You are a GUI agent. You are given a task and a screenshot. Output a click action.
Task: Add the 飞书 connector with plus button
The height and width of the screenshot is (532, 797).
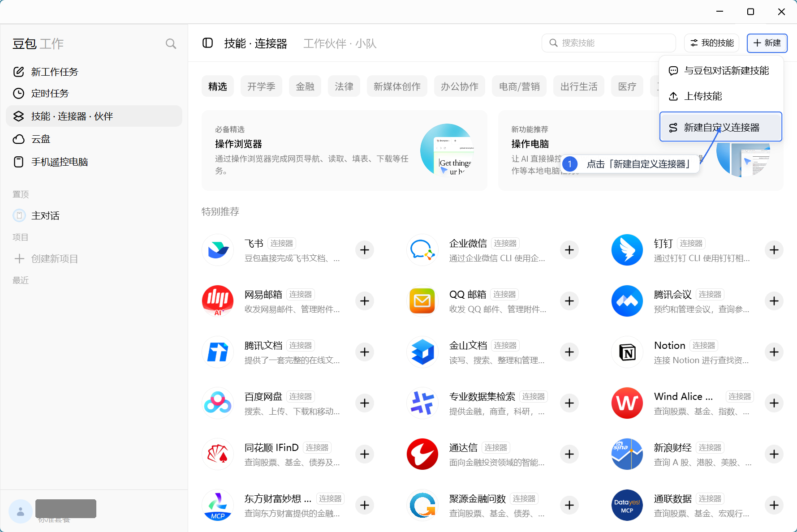(x=365, y=250)
